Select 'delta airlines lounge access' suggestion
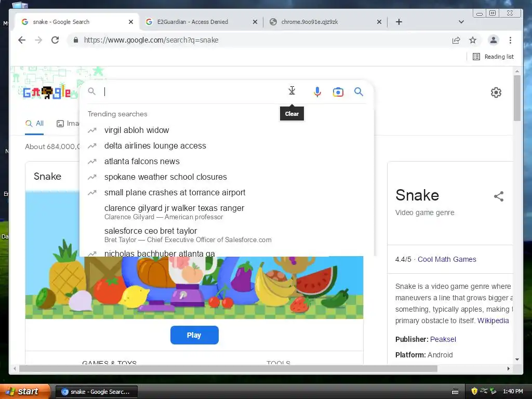Viewport: 532px width, 399px height. pyautogui.click(x=227, y=146)
